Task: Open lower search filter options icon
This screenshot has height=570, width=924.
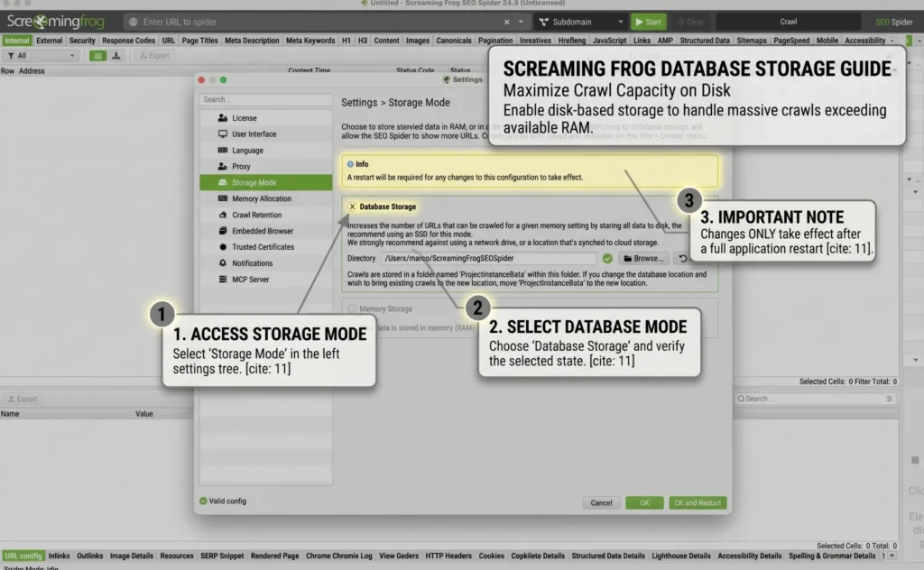Action: (x=889, y=400)
